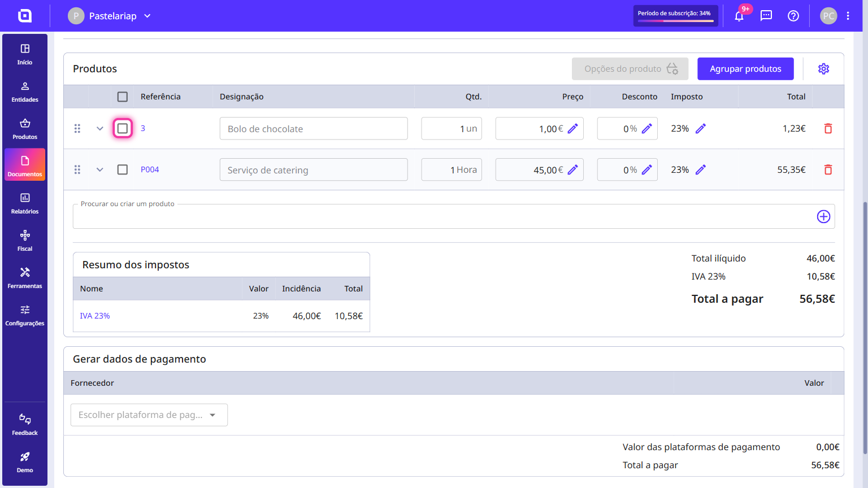This screenshot has width=868, height=488.
Task: Open the chat messages icon
Action: click(x=766, y=16)
